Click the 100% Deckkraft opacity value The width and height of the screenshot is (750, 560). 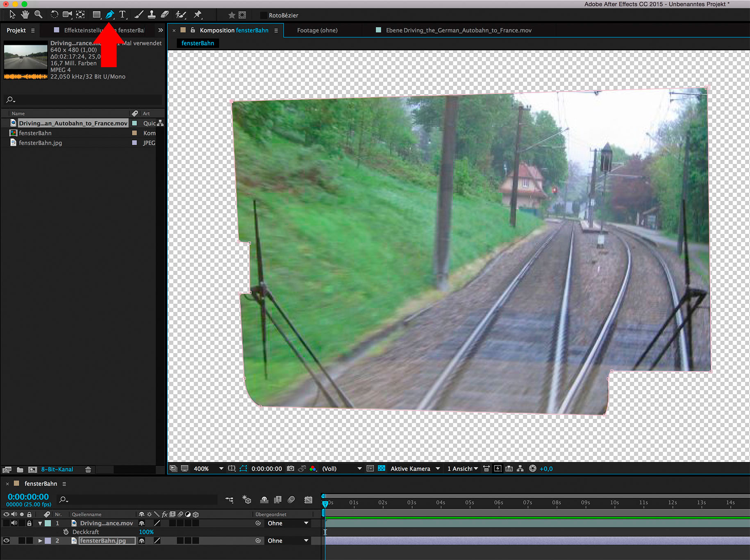coord(146,532)
